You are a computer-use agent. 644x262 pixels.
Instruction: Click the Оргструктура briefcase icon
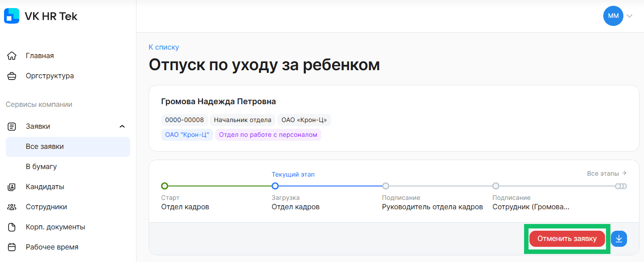(12, 76)
